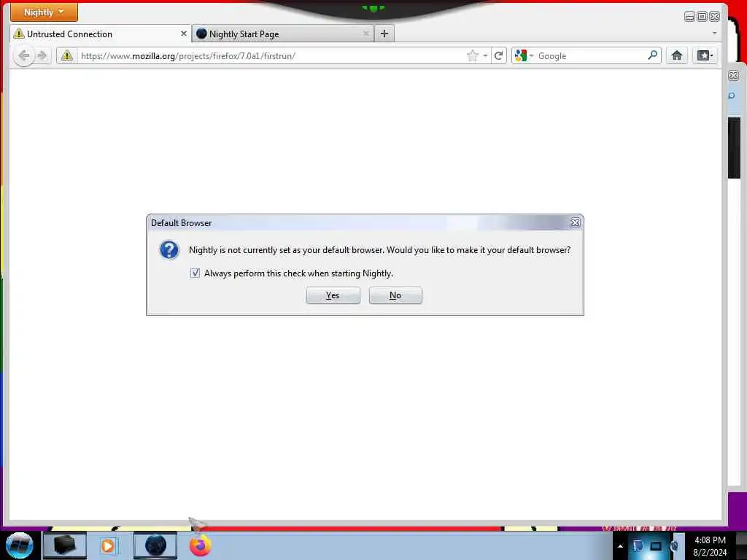Open the clock showing 4:08 PM

pos(710,545)
